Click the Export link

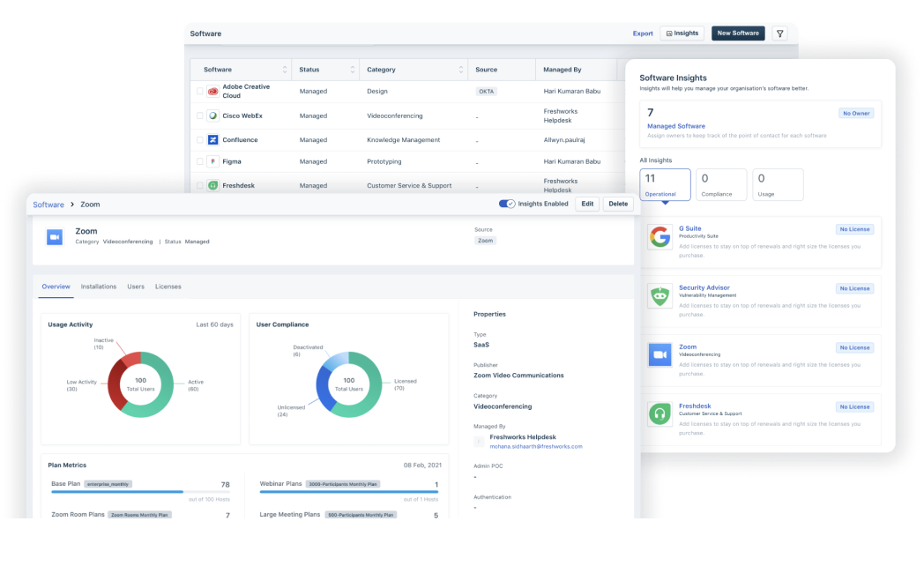click(643, 33)
